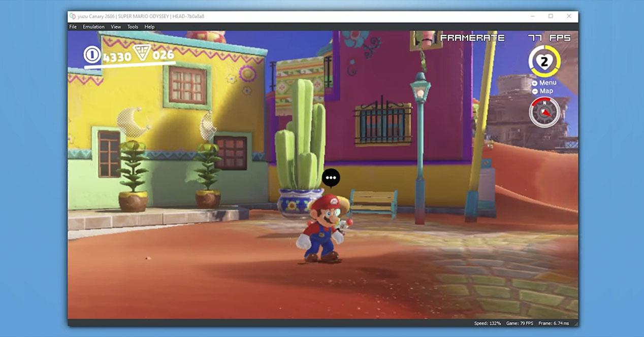Click the health gauge showing 2

click(x=544, y=61)
